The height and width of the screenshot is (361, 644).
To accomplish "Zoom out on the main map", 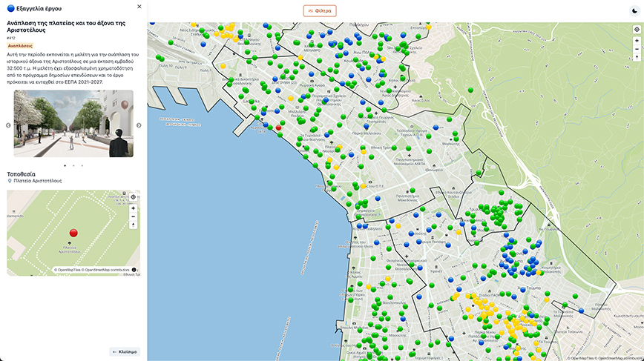I will click(x=637, y=49).
